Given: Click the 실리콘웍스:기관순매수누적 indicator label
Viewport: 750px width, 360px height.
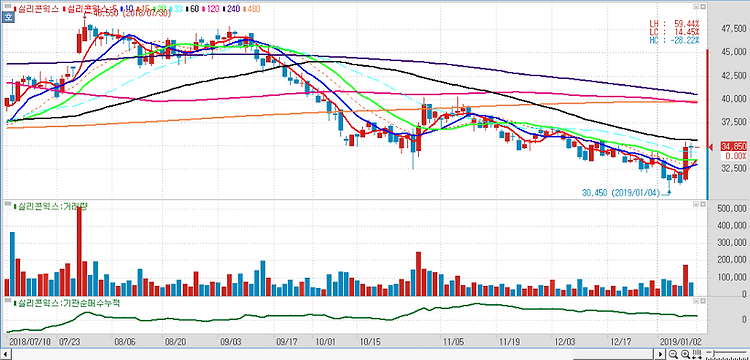Looking at the screenshot, I should click(66, 303).
